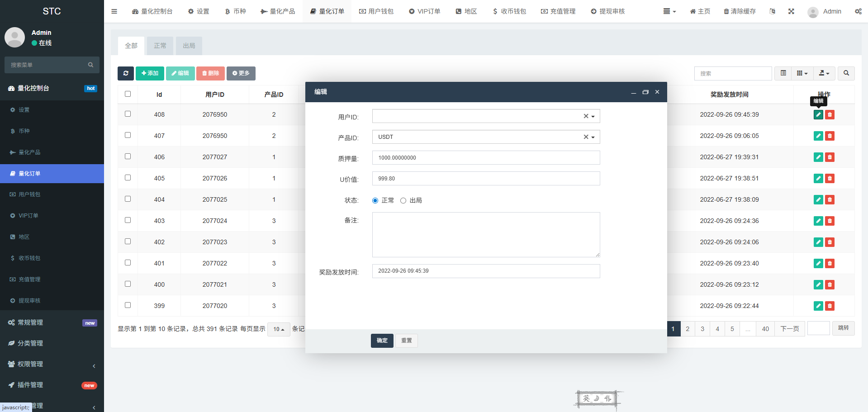The height and width of the screenshot is (412, 868).
Task: Click the search magnifier button beside table search
Action: (x=846, y=73)
